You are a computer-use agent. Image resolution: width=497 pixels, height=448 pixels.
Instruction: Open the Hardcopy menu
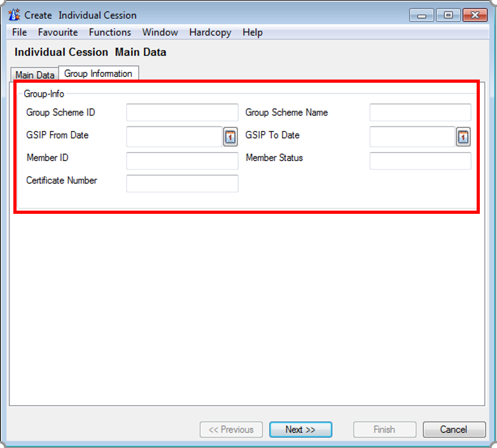210,32
